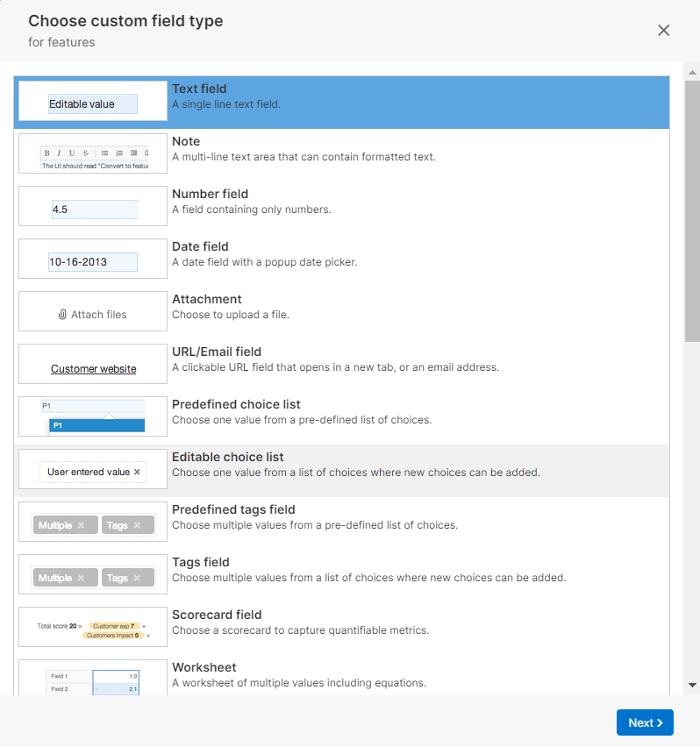The height and width of the screenshot is (747, 700).
Task: Pick the User entered value preview
Action: tap(93, 472)
